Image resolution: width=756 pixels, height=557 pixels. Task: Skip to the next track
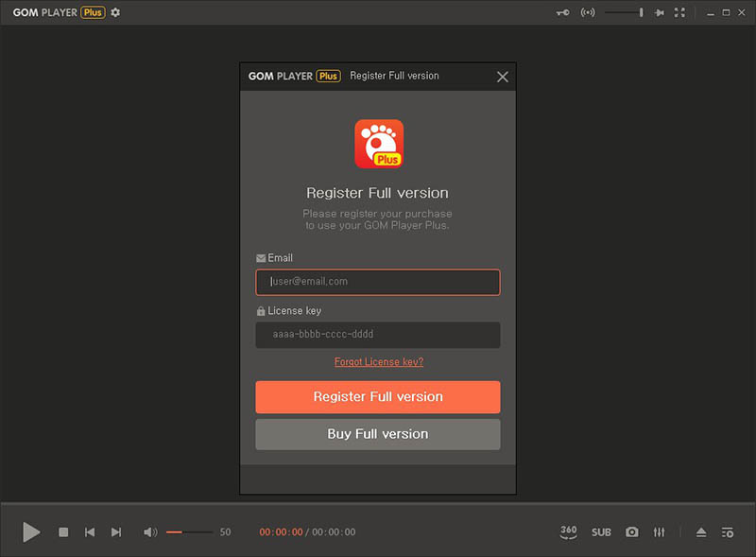point(116,532)
